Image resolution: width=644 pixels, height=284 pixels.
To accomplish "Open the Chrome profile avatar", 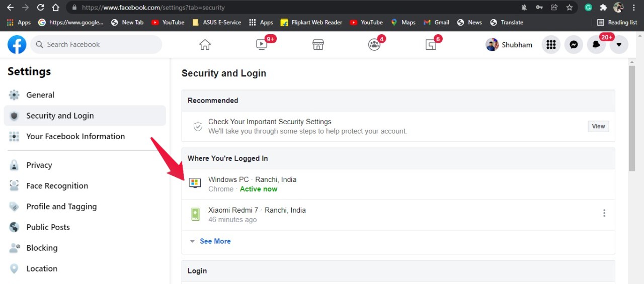I will pyautogui.click(x=618, y=8).
